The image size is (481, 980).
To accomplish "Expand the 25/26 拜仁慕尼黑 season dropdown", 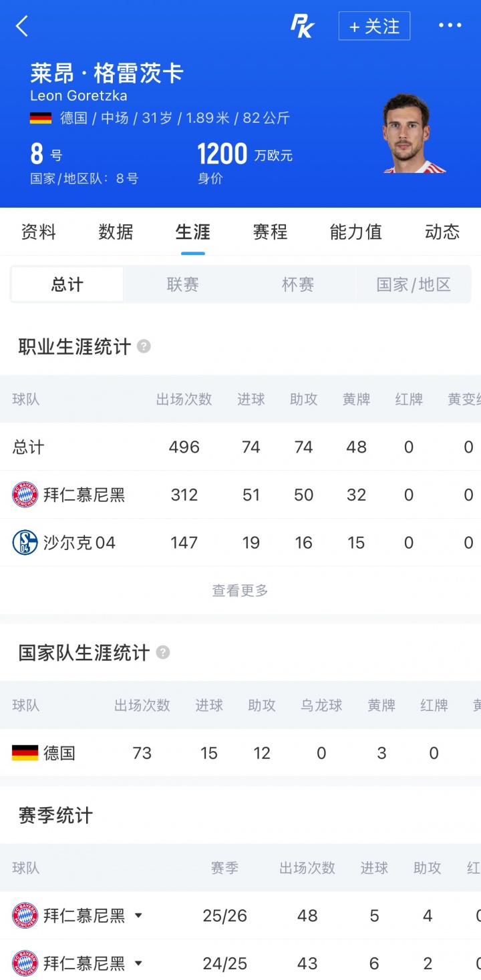I will click(x=138, y=915).
